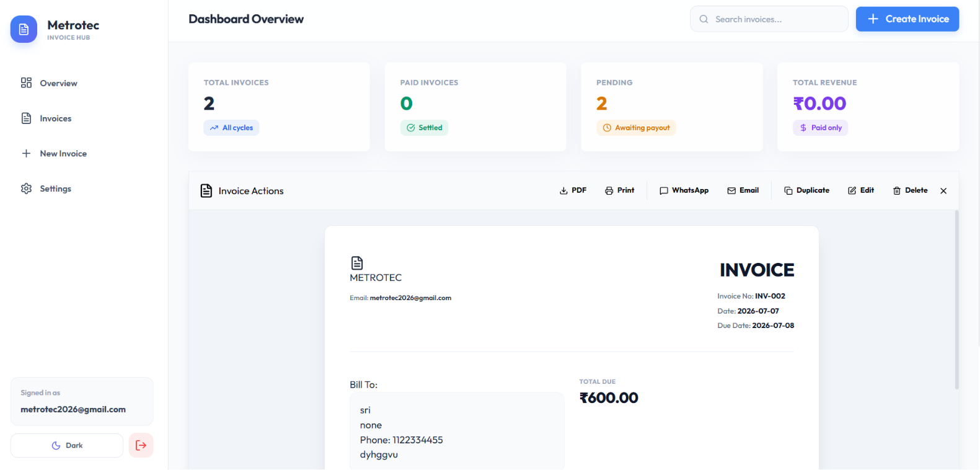The image size is (980, 470).
Task: Click the invoice preview scrollbar
Action: [x=956, y=300]
